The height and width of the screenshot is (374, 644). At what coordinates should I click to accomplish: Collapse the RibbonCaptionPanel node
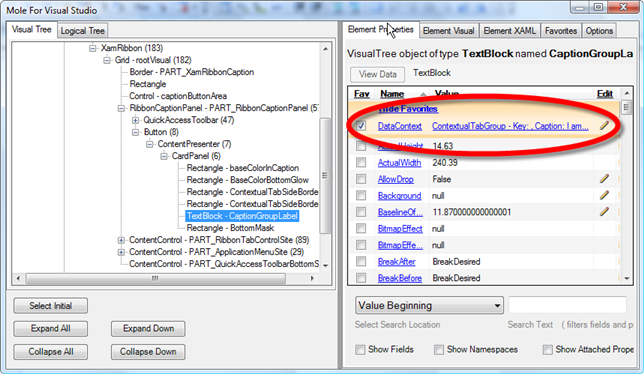(121, 108)
